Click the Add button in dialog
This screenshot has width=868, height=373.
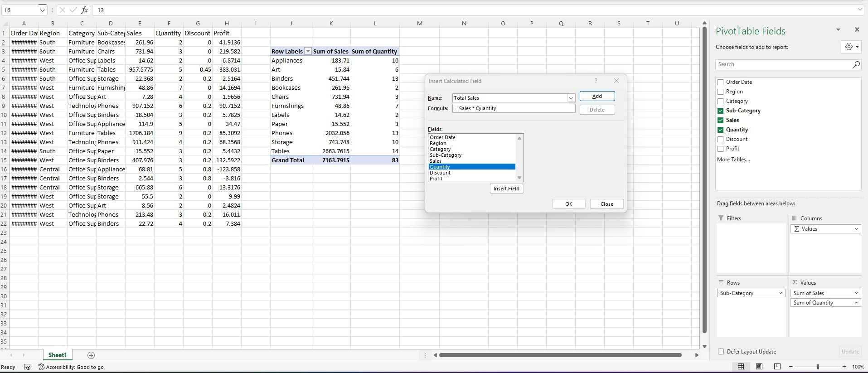point(597,96)
